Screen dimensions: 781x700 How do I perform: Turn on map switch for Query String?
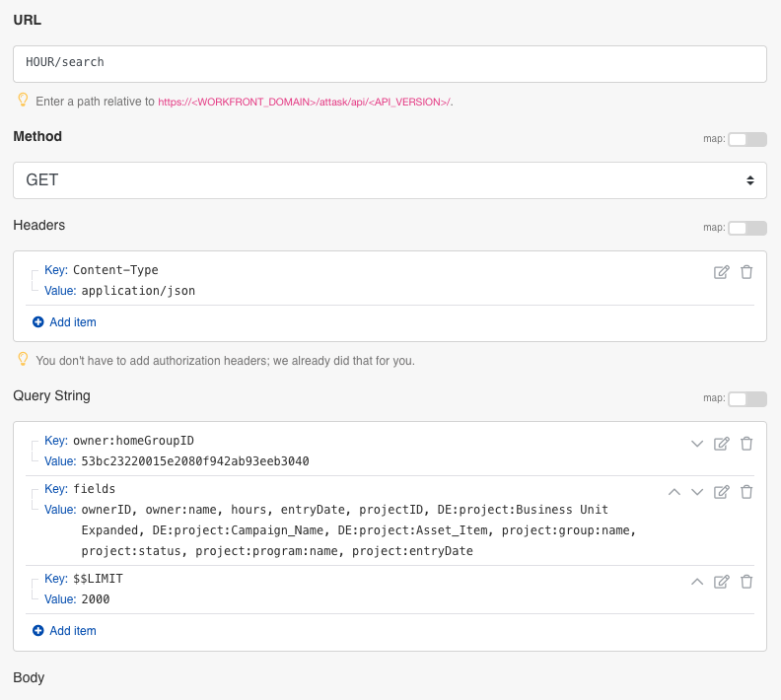click(746, 398)
